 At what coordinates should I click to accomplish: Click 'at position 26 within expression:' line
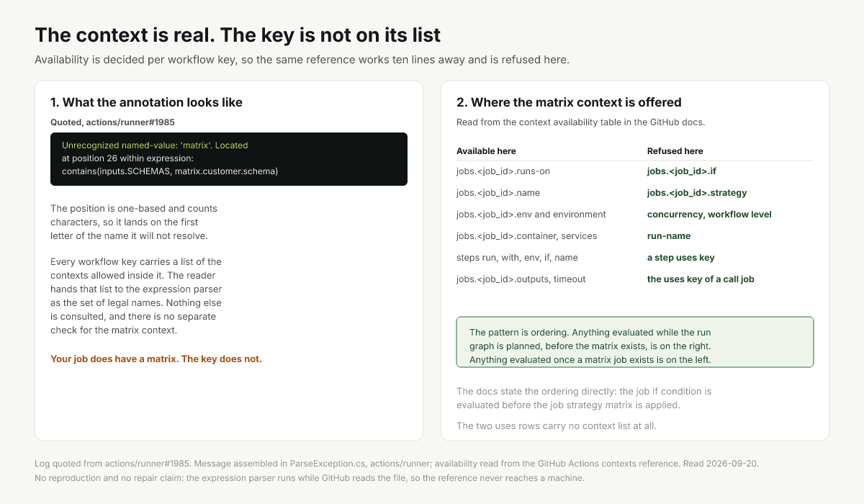tap(128, 158)
